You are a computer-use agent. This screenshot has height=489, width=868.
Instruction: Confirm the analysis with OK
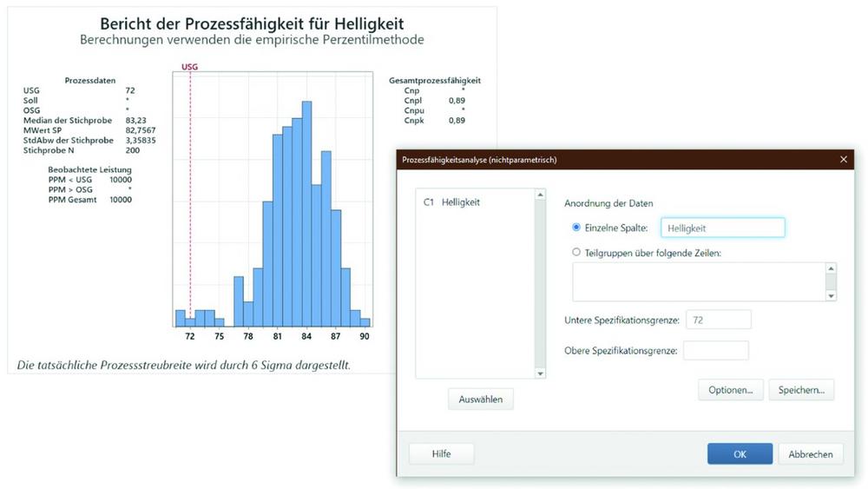point(740,453)
